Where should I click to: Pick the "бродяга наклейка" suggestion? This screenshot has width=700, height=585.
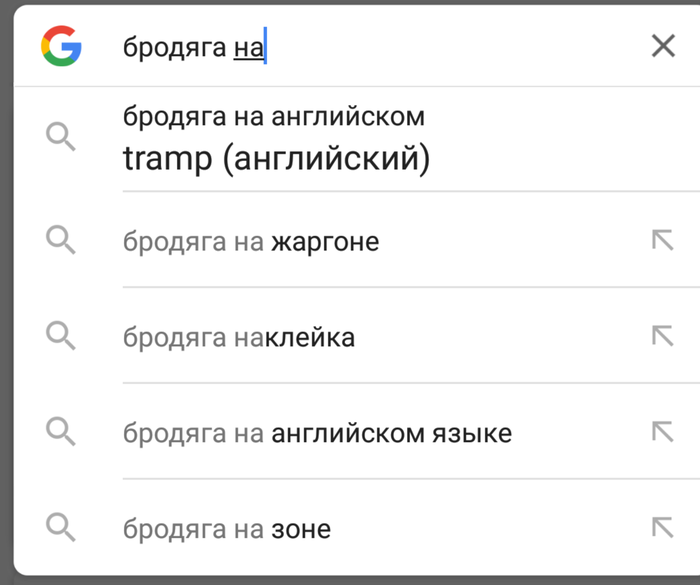point(239,338)
